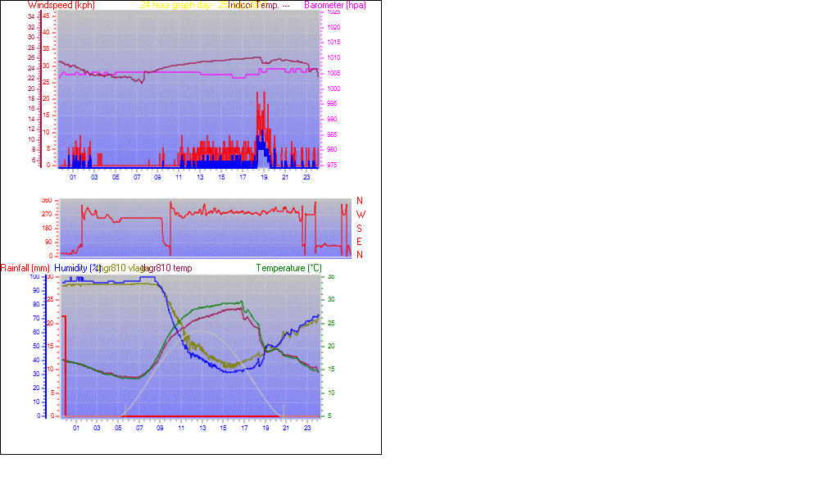The image size is (826, 504).
Task: Click the hgr810 vlag legend label
Action: coord(120,268)
